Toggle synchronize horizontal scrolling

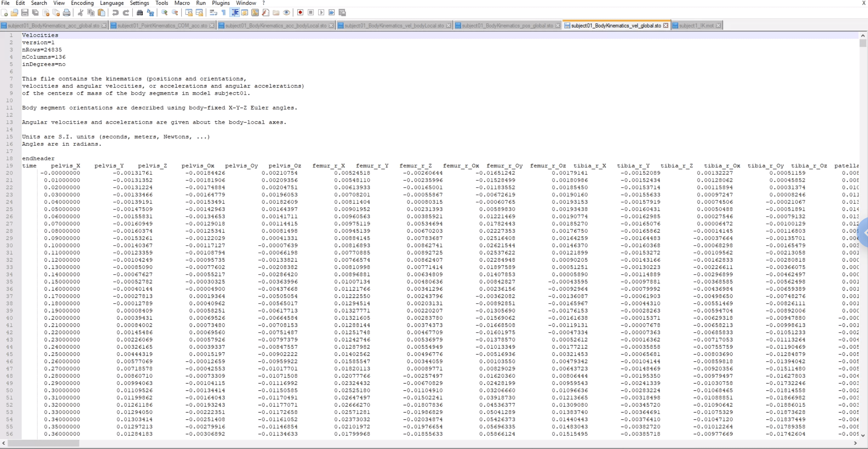coord(199,13)
